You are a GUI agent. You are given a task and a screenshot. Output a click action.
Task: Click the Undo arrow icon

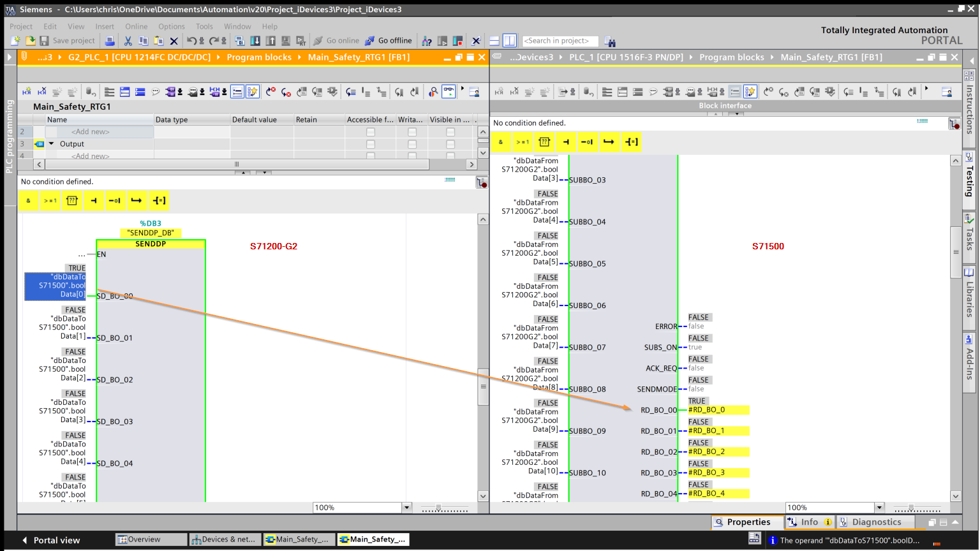pyautogui.click(x=193, y=41)
